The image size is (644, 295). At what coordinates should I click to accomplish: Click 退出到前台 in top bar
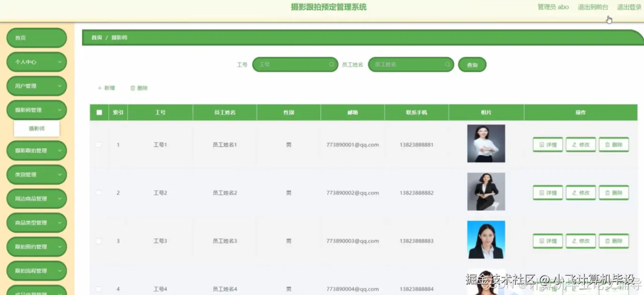[x=593, y=7]
